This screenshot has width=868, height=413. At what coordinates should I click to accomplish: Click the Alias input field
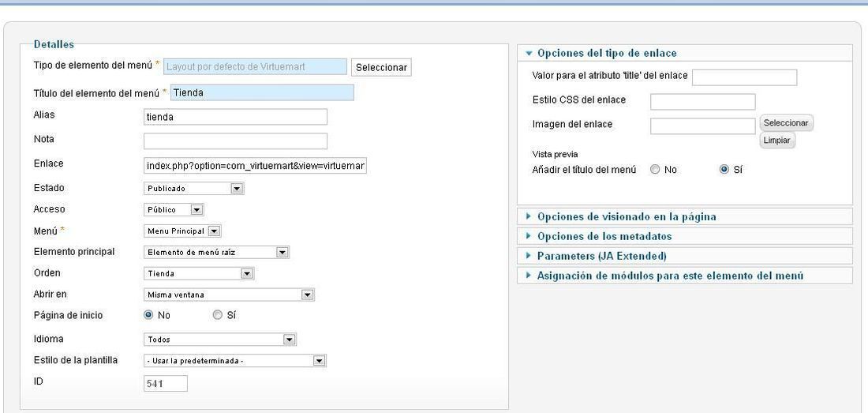235,117
